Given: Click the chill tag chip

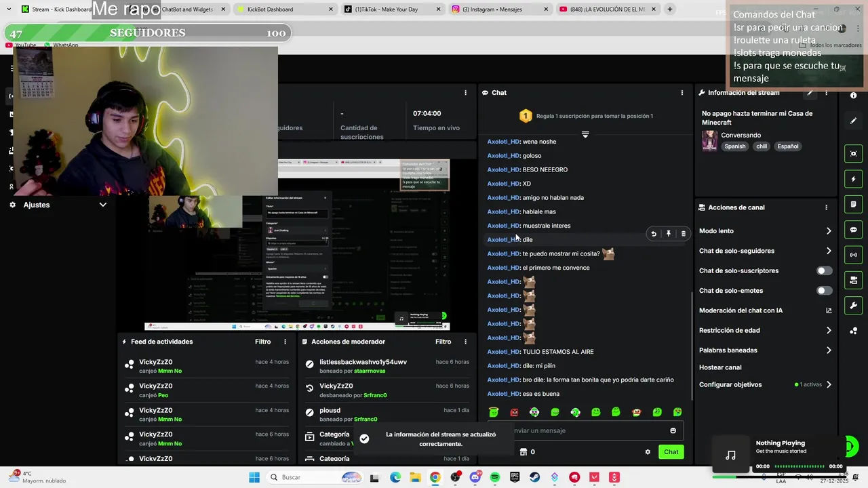Looking at the screenshot, I should tap(762, 146).
